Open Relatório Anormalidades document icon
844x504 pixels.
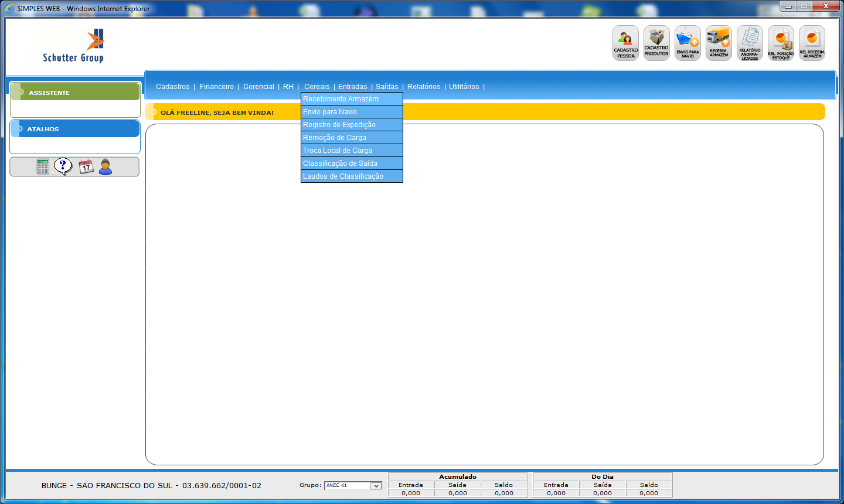coord(750,43)
